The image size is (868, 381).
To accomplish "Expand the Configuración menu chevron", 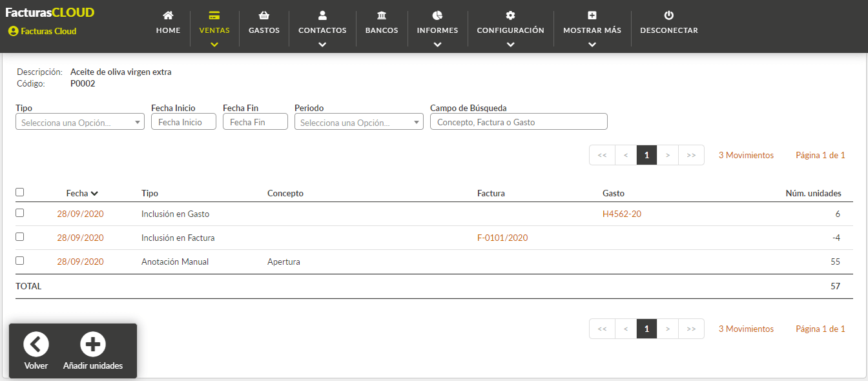I will (510, 45).
